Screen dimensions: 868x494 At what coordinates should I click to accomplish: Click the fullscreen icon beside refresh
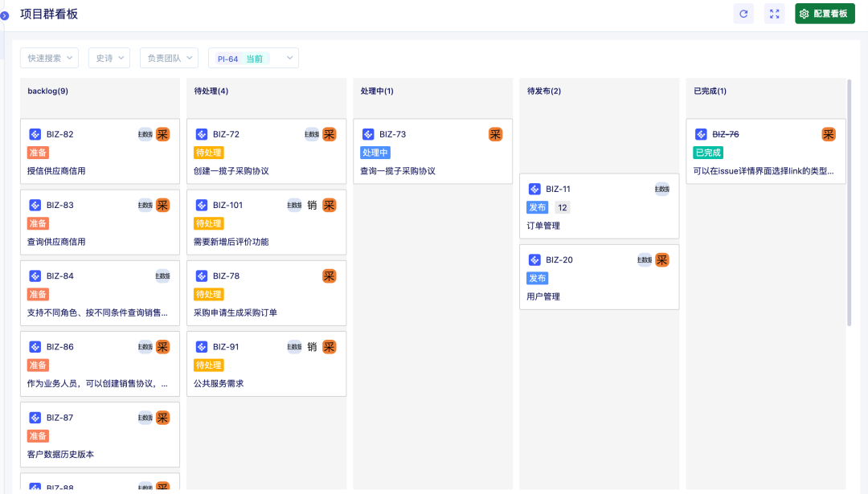[775, 14]
